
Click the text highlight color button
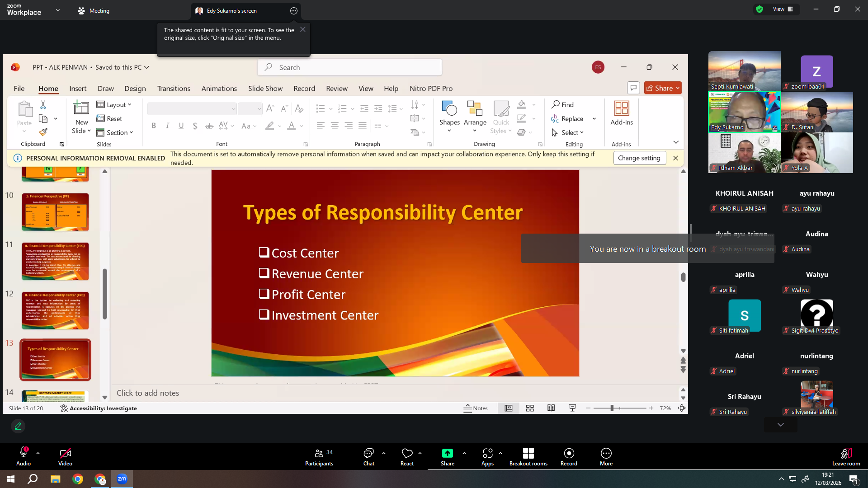[270, 126]
